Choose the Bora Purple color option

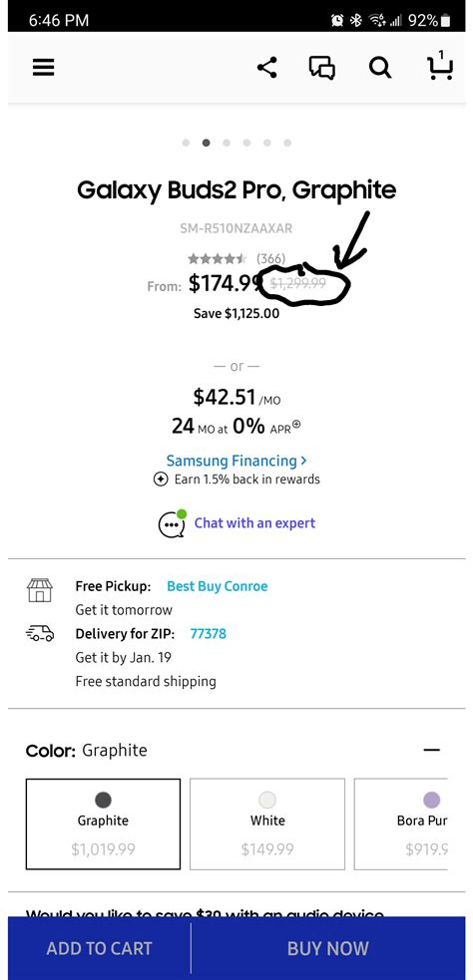[x=401, y=823]
